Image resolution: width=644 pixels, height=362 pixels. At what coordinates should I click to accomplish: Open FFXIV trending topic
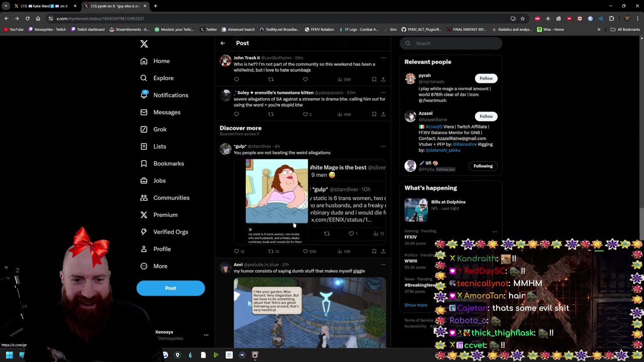click(411, 237)
